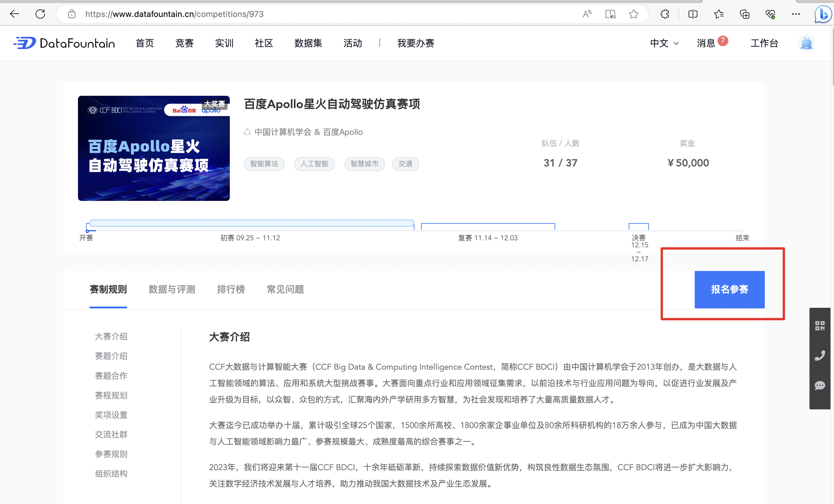Open the 奖项设置 sidebar link
This screenshot has width=834, height=504.
coord(111,415)
